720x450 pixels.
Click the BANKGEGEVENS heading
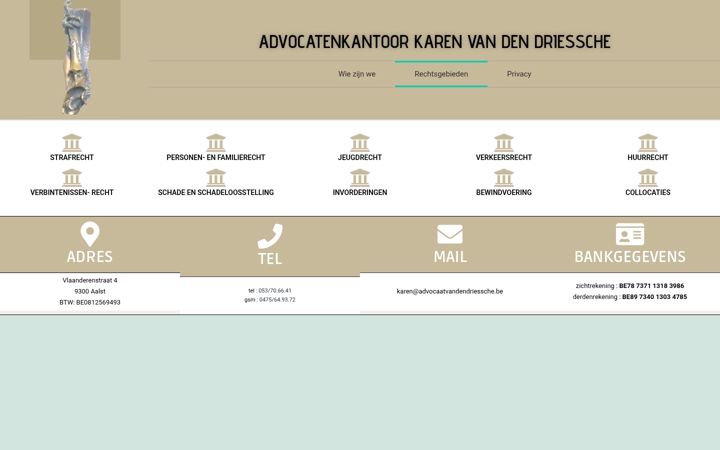[630, 257]
